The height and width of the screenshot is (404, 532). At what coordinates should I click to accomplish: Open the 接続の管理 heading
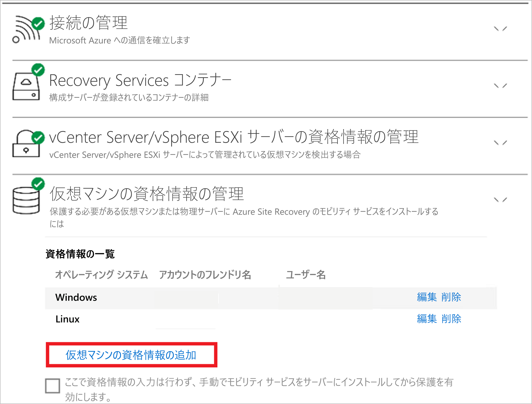click(88, 23)
